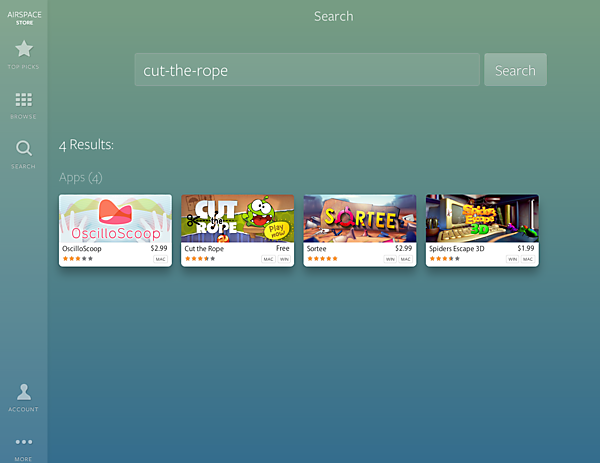Open the Account person icon
The image size is (600, 463).
24,392
